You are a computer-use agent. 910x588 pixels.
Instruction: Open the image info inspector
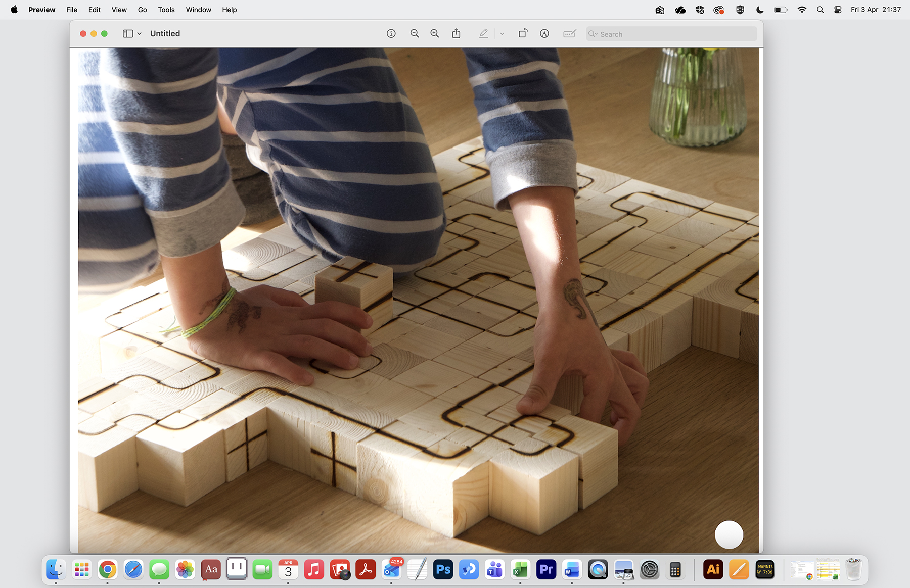391,34
